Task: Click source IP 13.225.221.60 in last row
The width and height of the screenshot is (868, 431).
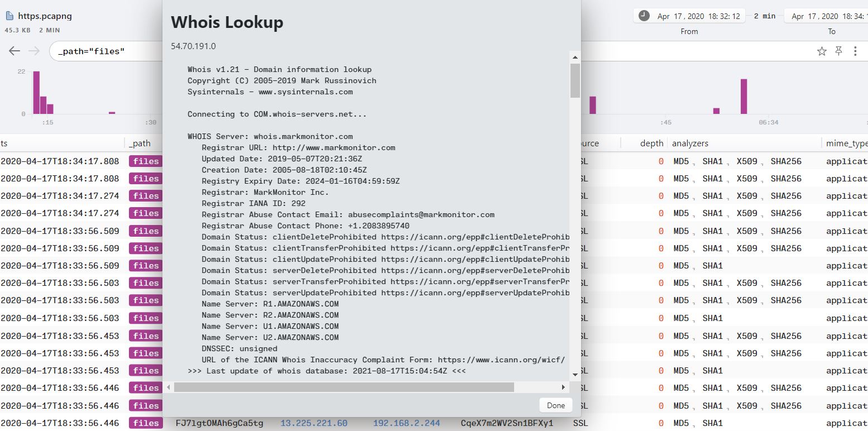Action: (x=314, y=423)
